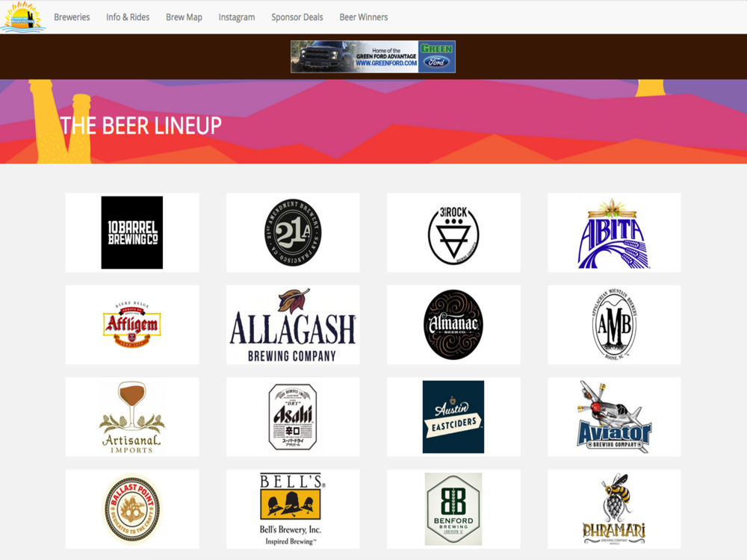Open the Bhramari Brewing bee logo
Image resolution: width=747 pixels, height=560 pixels.
tap(614, 509)
